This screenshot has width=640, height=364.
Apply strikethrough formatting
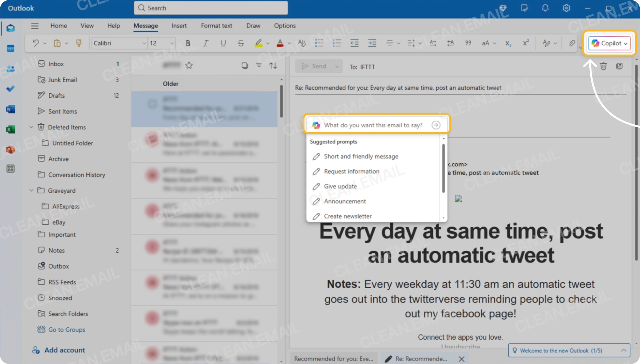241,43
